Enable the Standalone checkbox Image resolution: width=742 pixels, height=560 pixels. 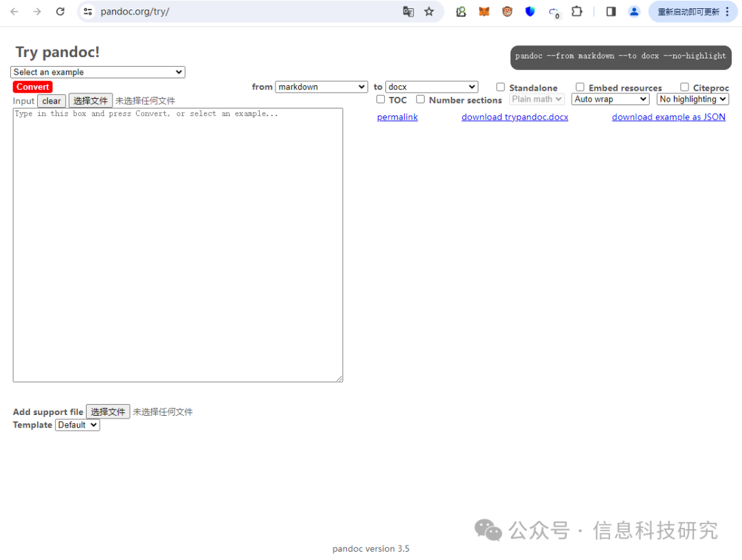coord(500,87)
